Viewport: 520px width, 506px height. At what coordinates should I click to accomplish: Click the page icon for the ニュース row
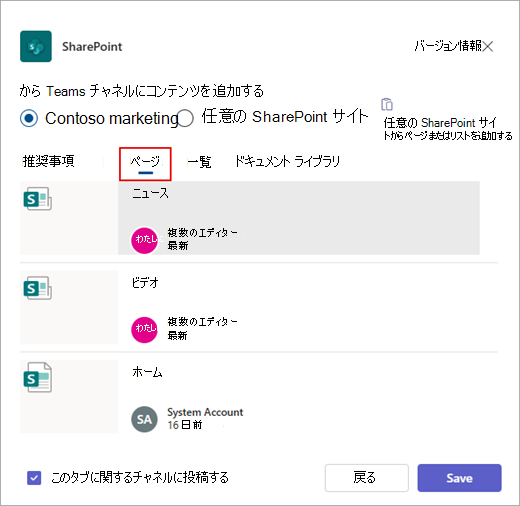coord(37,199)
